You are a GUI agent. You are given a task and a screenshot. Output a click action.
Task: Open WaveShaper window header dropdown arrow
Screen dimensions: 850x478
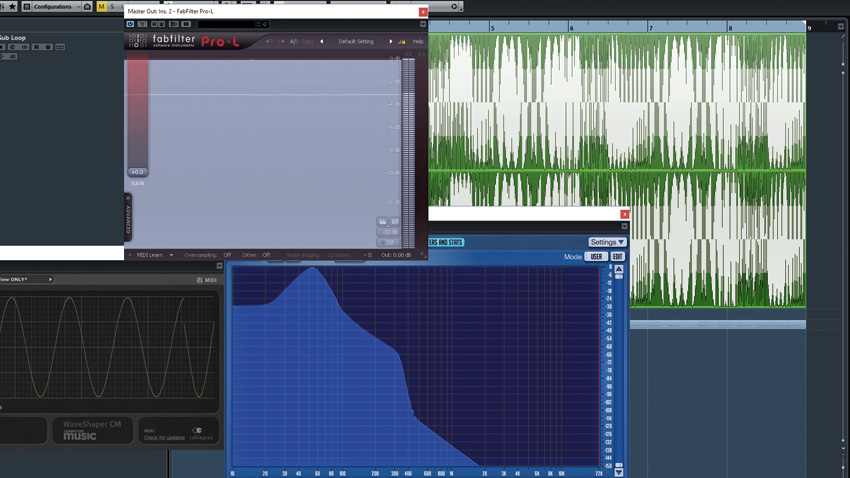220,266
